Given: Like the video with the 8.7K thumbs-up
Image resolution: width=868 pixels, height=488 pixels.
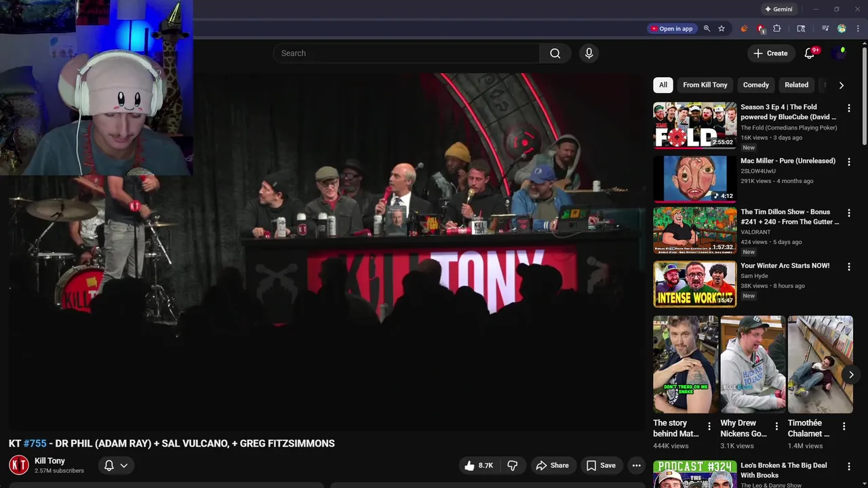Looking at the screenshot, I should (x=479, y=466).
